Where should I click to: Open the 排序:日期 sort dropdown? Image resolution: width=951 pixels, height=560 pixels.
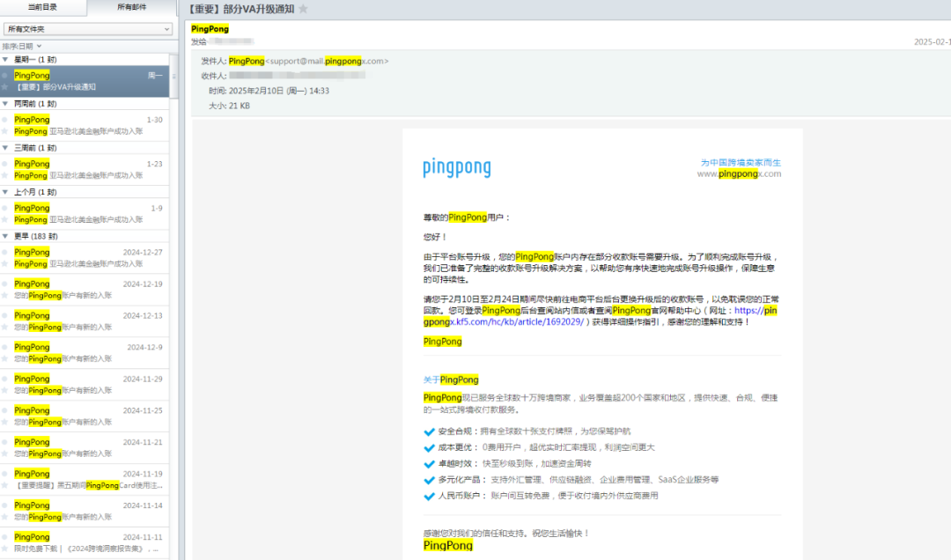[x=22, y=46]
